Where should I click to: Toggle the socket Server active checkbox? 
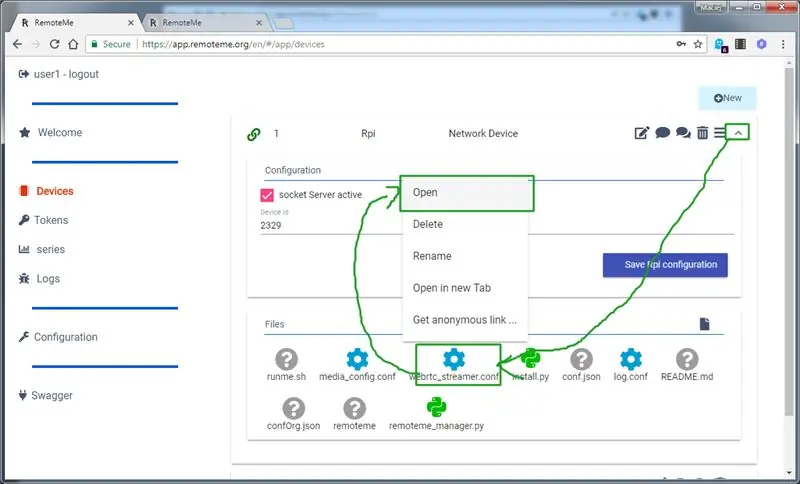coord(267,195)
